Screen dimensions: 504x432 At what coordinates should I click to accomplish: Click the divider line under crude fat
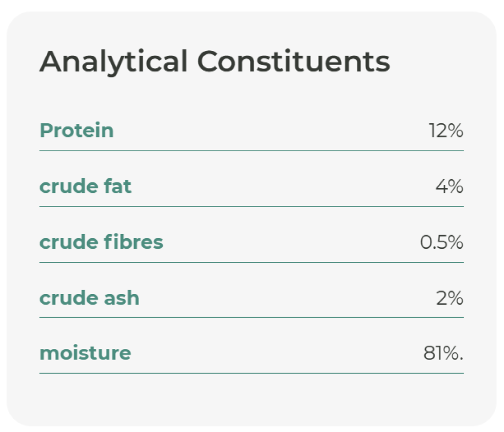tap(251, 206)
